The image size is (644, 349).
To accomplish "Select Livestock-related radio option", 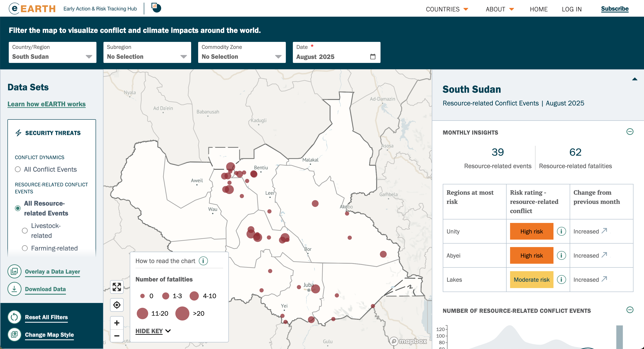I will tap(25, 230).
